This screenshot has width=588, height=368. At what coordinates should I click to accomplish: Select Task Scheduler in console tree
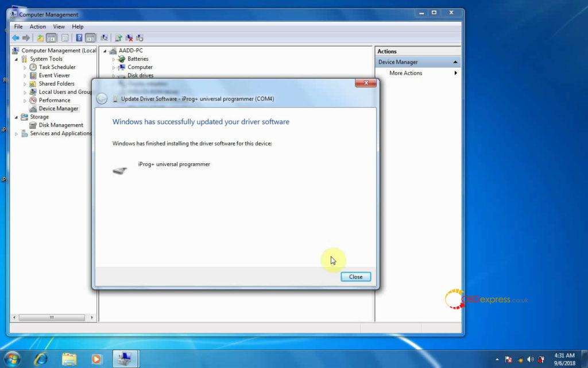57,67
